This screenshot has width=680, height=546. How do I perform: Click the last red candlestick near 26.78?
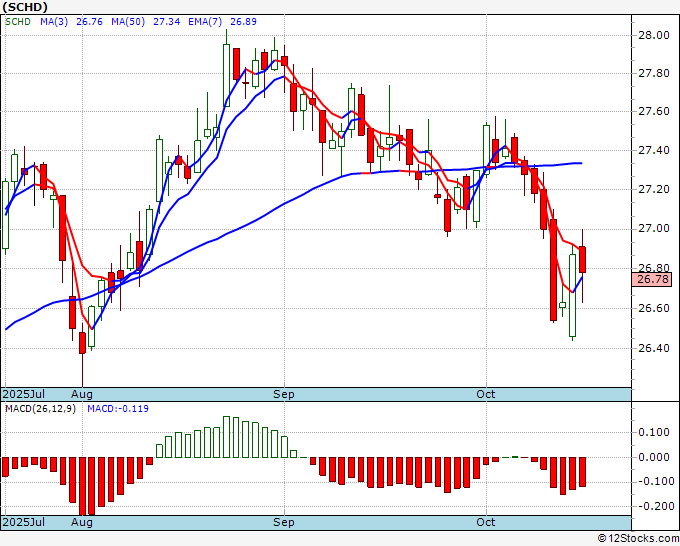tap(582, 259)
